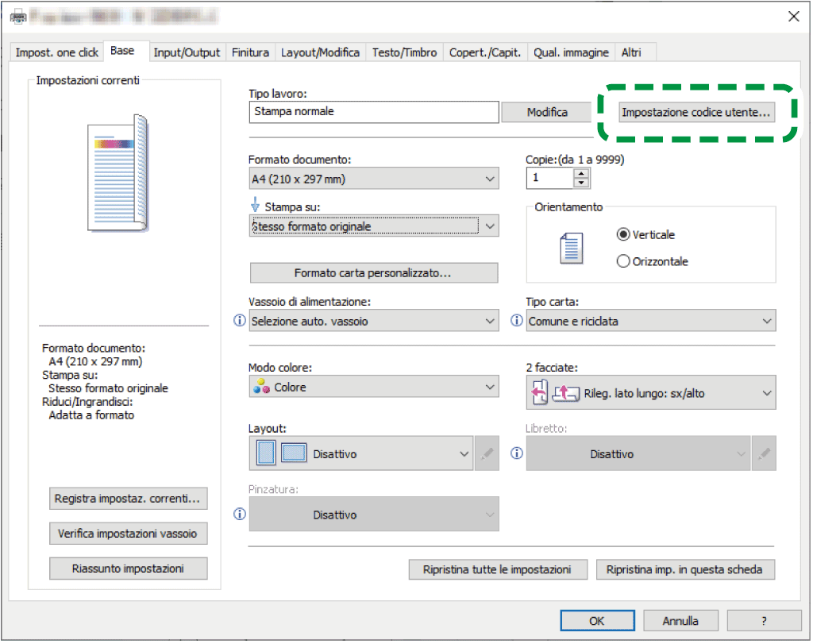This screenshot has height=644, width=813.
Task: Click Ripristina tutte le impostazioni
Action: point(498,570)
